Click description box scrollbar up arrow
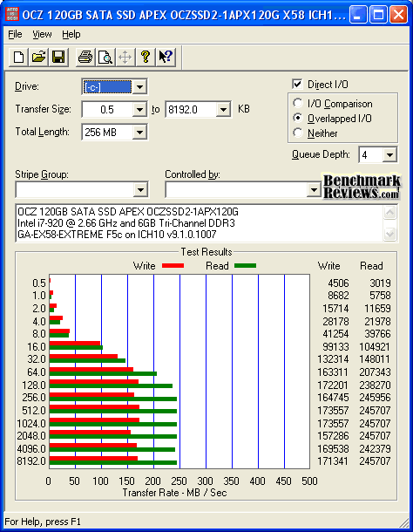 390,213
